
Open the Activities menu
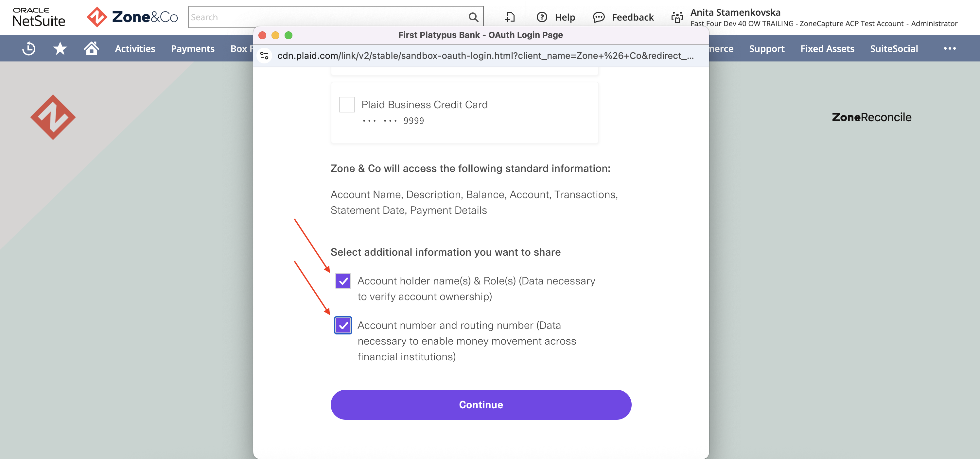tap(135, 49)
